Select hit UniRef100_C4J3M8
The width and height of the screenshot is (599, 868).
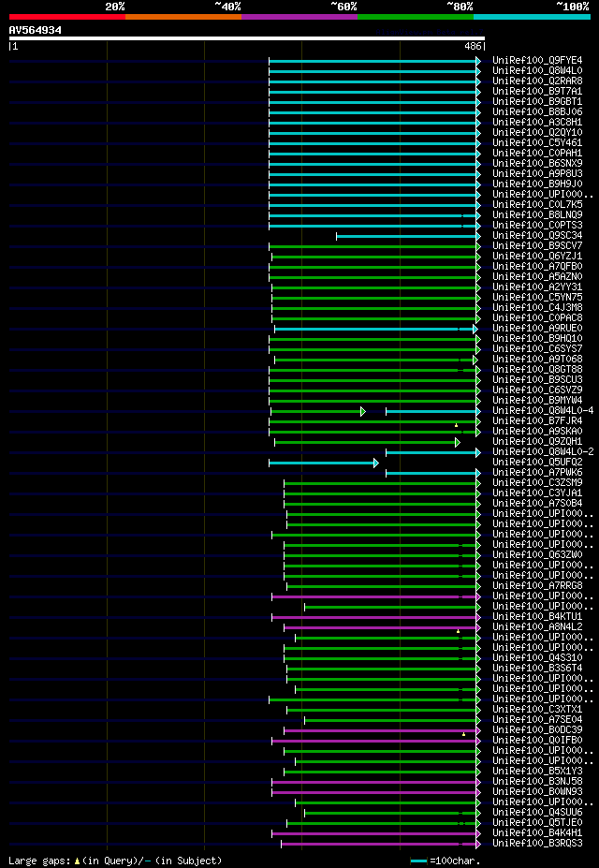tap(537, 308)
